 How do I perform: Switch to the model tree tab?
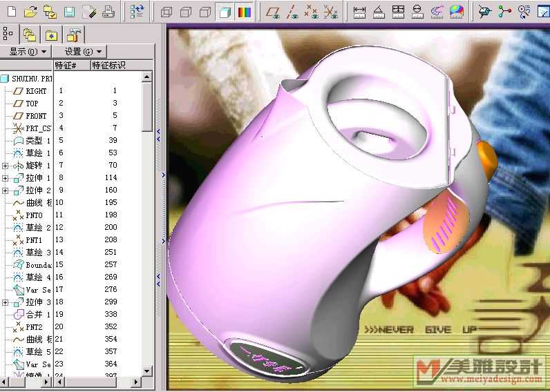[x=9, y=33]
